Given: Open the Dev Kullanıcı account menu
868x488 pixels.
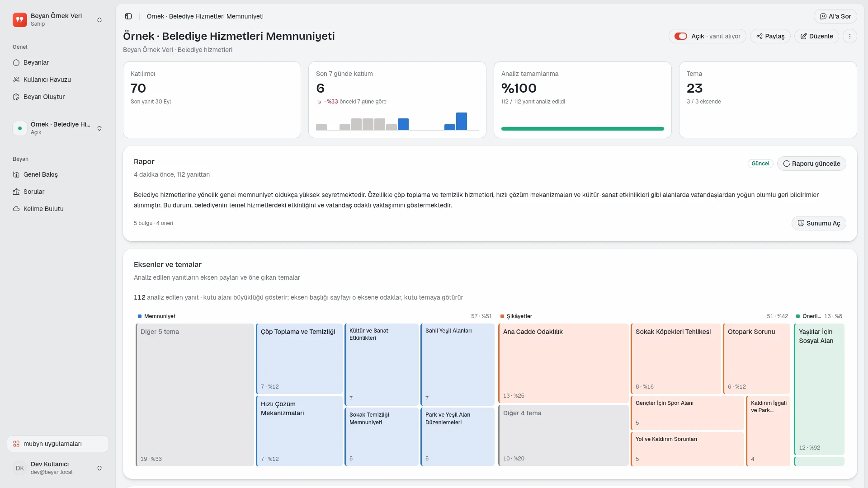Looking at the screenshot, I should pyautogui.click(x=58, y=468).
